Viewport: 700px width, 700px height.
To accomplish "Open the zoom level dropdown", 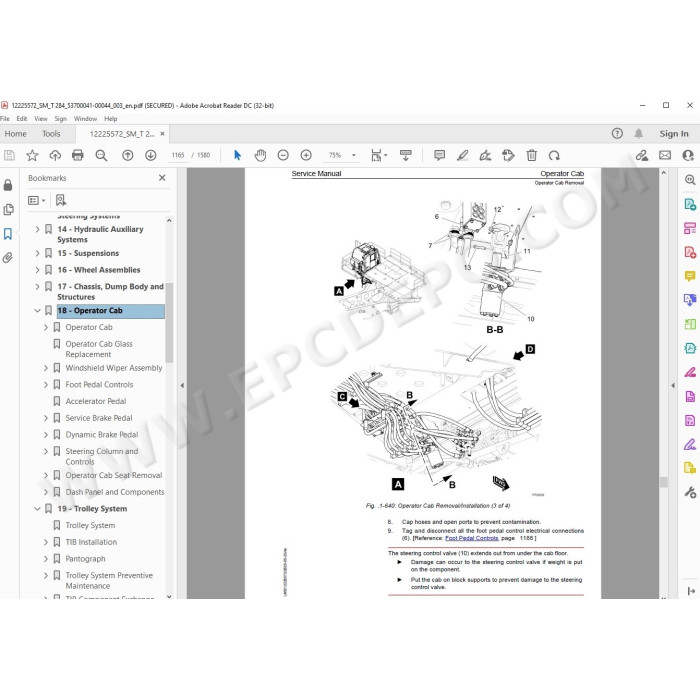I will pos(354,155).
